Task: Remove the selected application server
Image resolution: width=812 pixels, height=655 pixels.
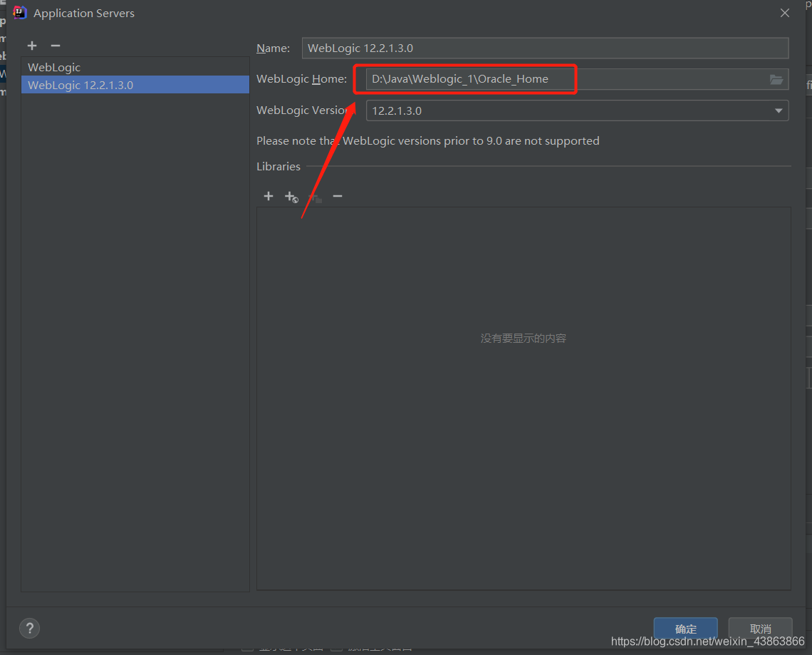Action: (x=56, y=46)
